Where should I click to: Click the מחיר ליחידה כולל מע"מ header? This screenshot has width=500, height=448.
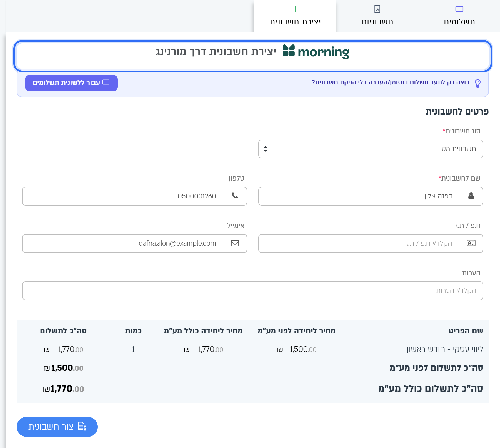click(203, 331)
